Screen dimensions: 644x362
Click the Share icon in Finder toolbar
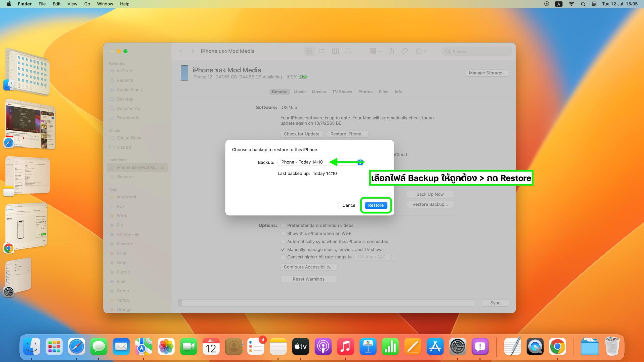click(391, 51)
